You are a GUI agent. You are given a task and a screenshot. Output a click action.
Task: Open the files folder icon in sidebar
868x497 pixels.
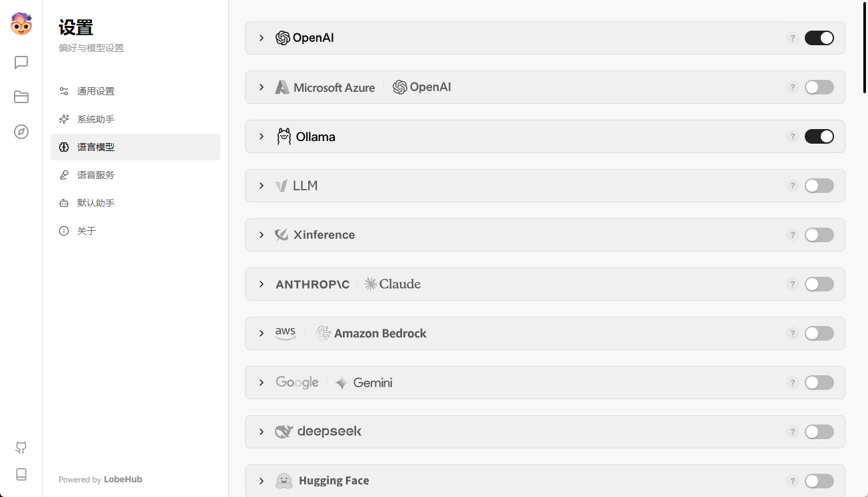tap(21, 97)
